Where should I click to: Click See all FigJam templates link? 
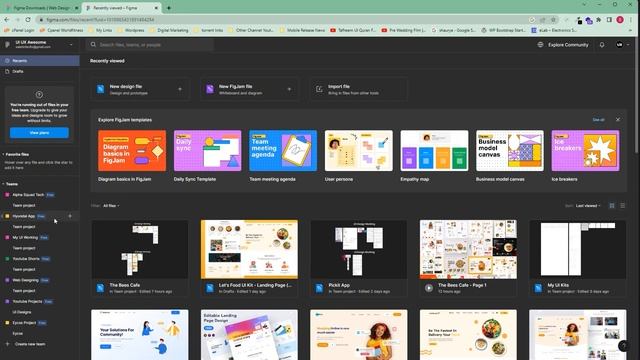click(598, 120)
